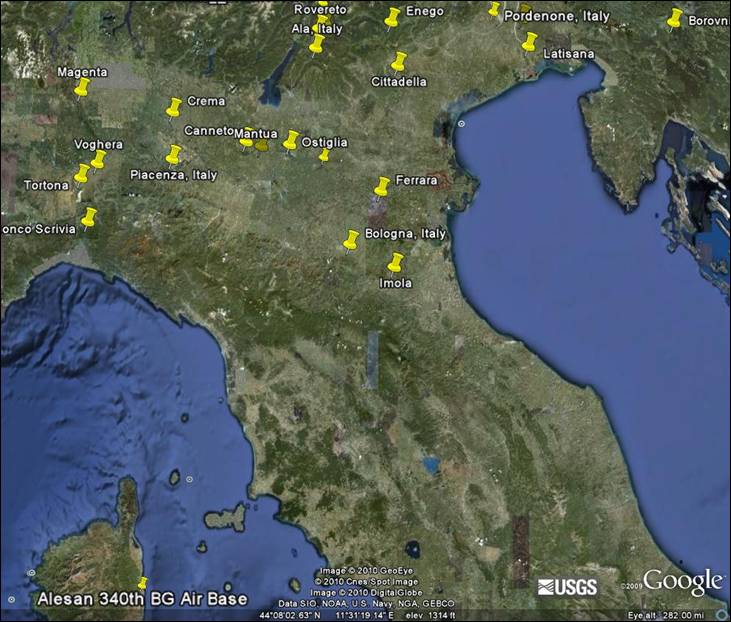The image size is (731, 622).
Task: Click the Ferrara yellow pushpin
Action: (x=382, y=187)
